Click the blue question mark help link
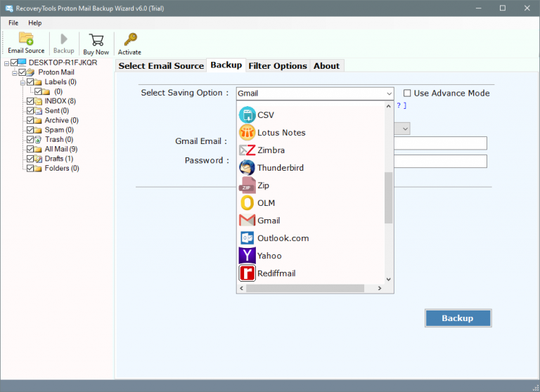The height and width of the screenshot is (392, 540). (399, 105)
